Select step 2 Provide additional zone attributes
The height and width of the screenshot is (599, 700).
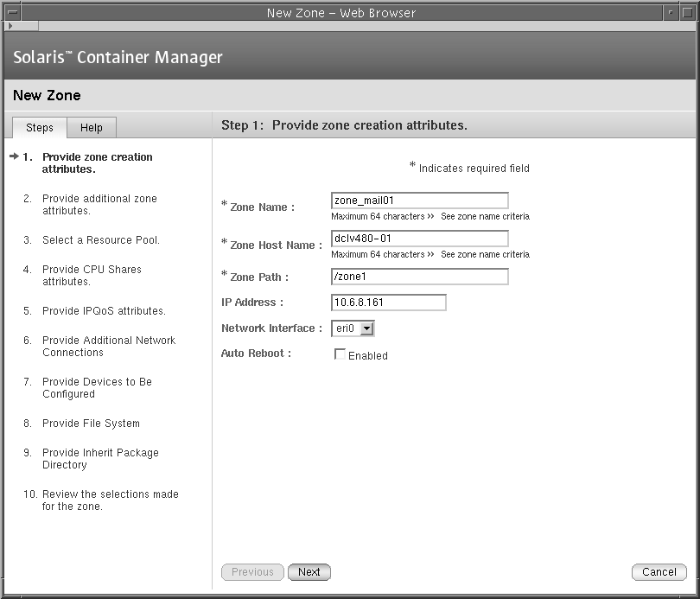[x=99, y=205]
